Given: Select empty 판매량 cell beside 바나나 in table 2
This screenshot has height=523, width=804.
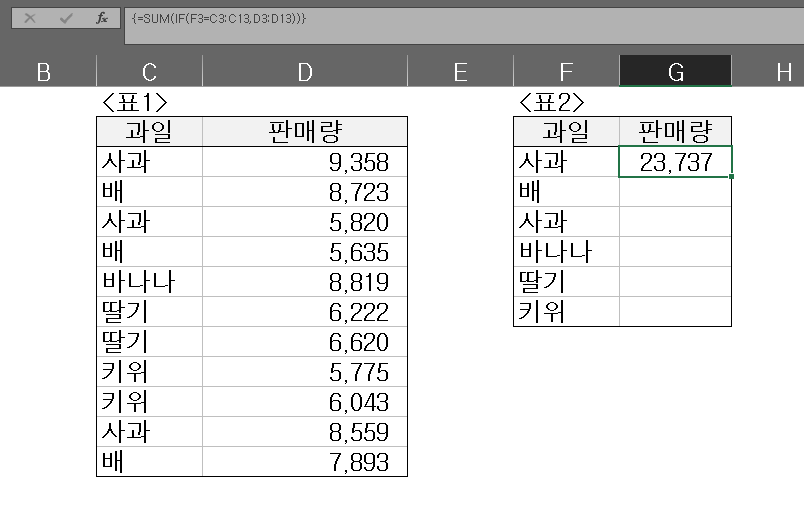Looking at the screenshot, I should click(x=675, y=252).
